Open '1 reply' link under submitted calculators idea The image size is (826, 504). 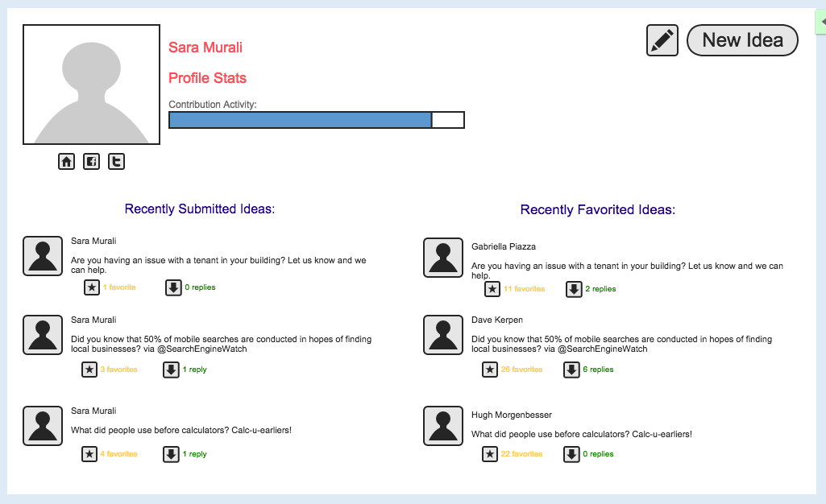point(194,454)
